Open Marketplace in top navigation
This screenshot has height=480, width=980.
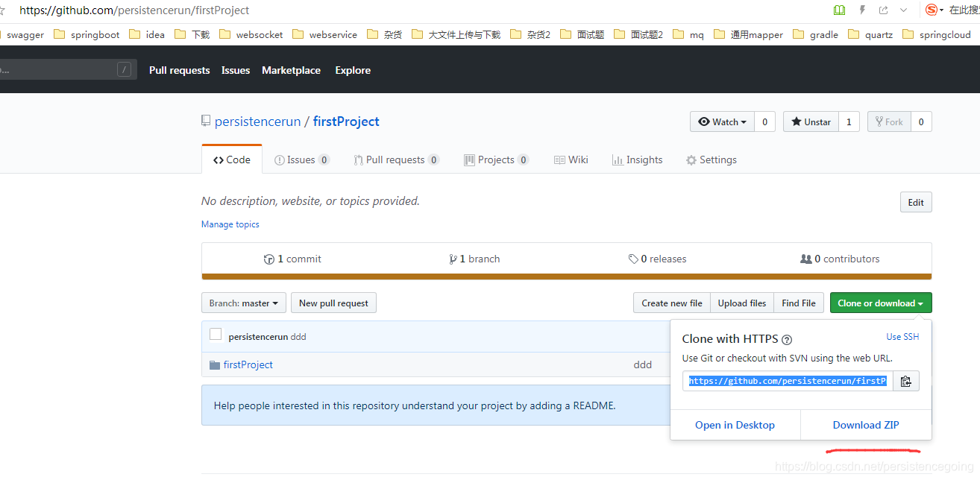pyautogui.click(x=291, y=70)
